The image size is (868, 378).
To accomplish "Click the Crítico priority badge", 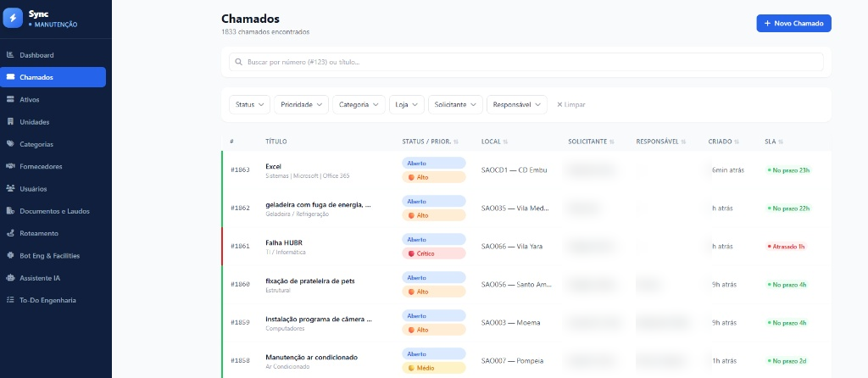I will pos(434,253).
